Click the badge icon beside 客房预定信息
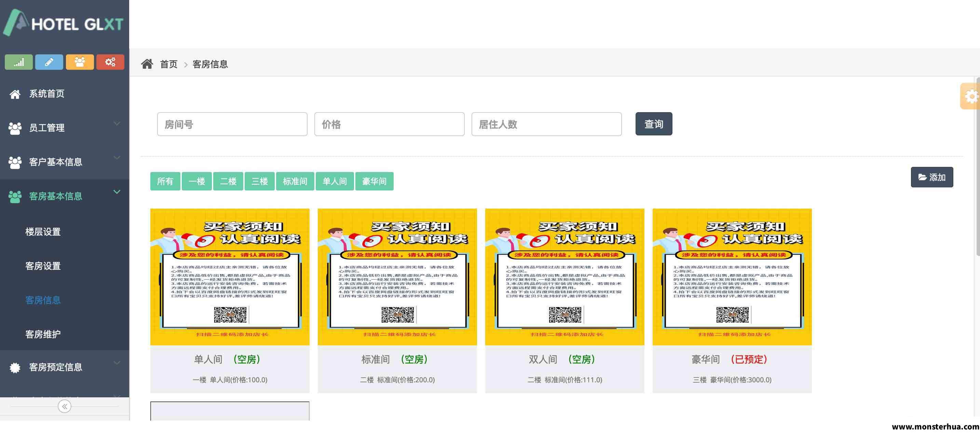Image resolution: width=980 pixels, height=437 pixels. [x=15, y=368]
